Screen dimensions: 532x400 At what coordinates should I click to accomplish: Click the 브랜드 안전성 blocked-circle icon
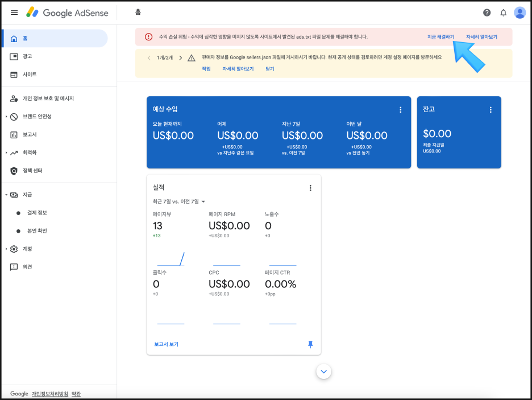(14, 117)
